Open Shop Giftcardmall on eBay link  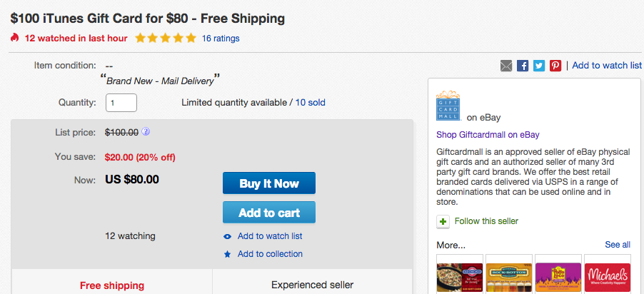487,134
